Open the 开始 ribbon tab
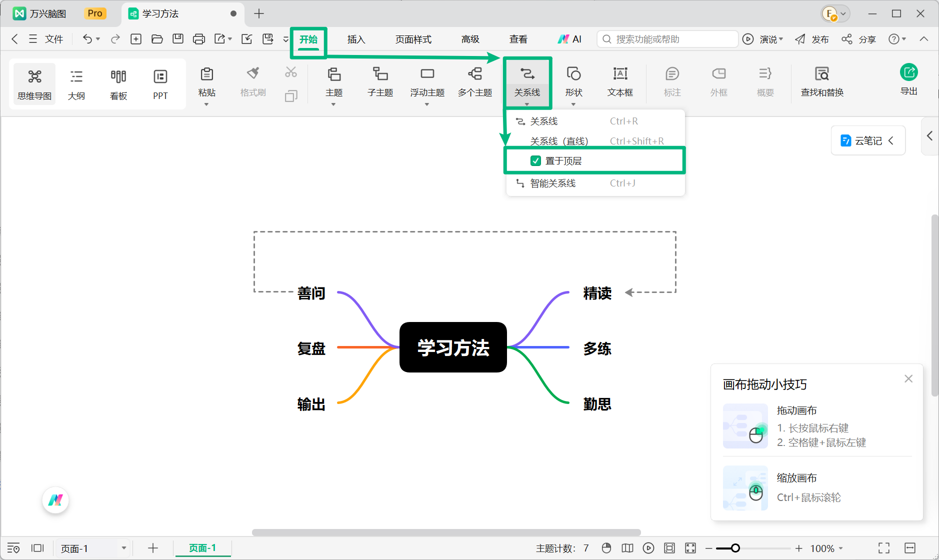The image size is (939, 560). (x=308, y=39)
